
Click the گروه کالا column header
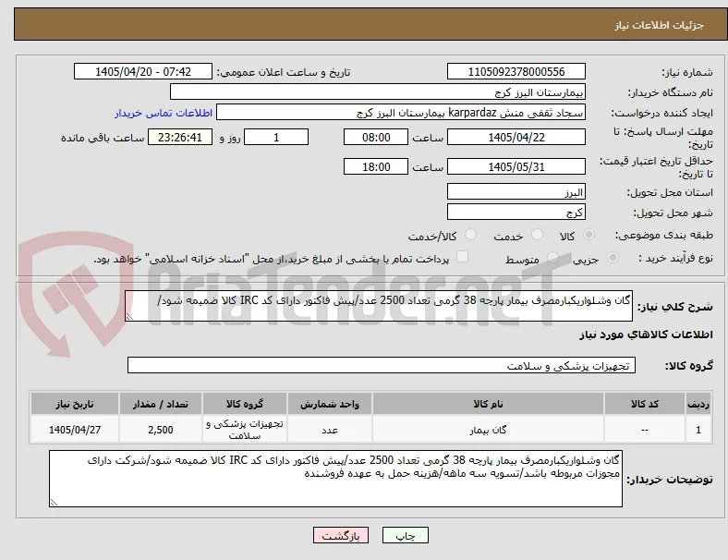245,404
